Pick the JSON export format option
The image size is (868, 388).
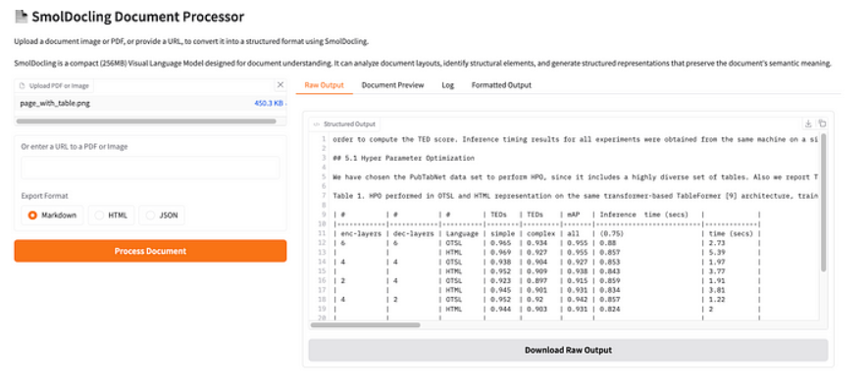tap(162, 216)
